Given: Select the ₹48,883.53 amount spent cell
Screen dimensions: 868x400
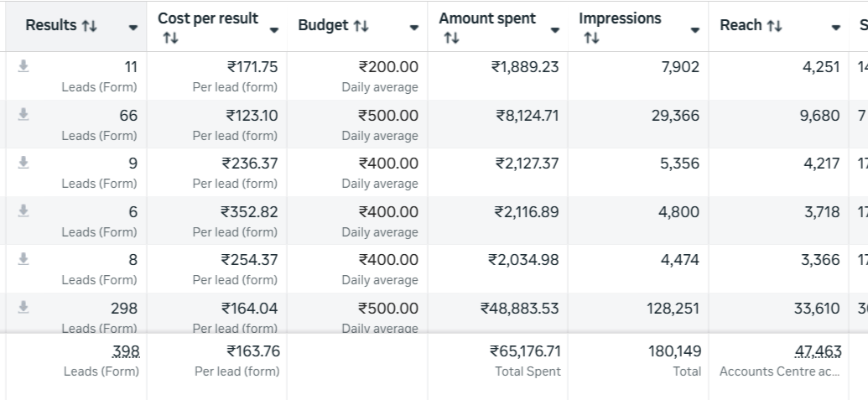Looking at the screenshot, I should 519,309.
